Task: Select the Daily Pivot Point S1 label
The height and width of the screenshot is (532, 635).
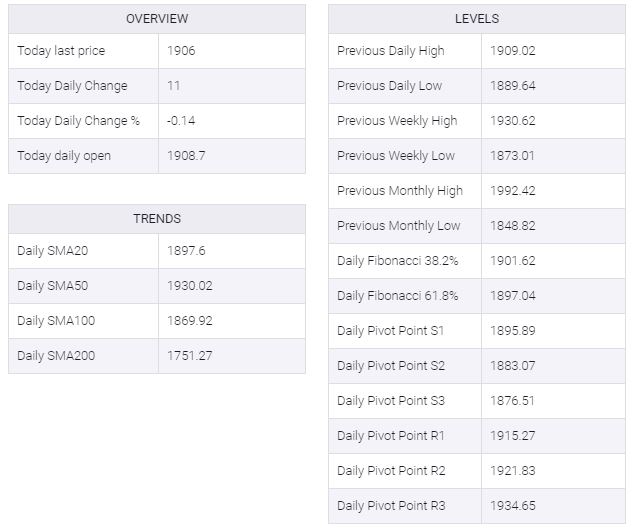Action: tap(390, 331)
